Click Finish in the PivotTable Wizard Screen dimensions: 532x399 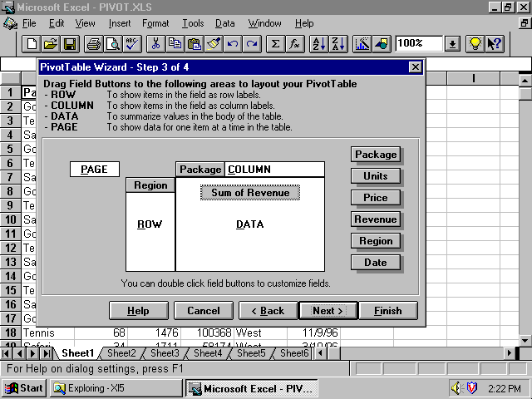(x=388, y=310)
